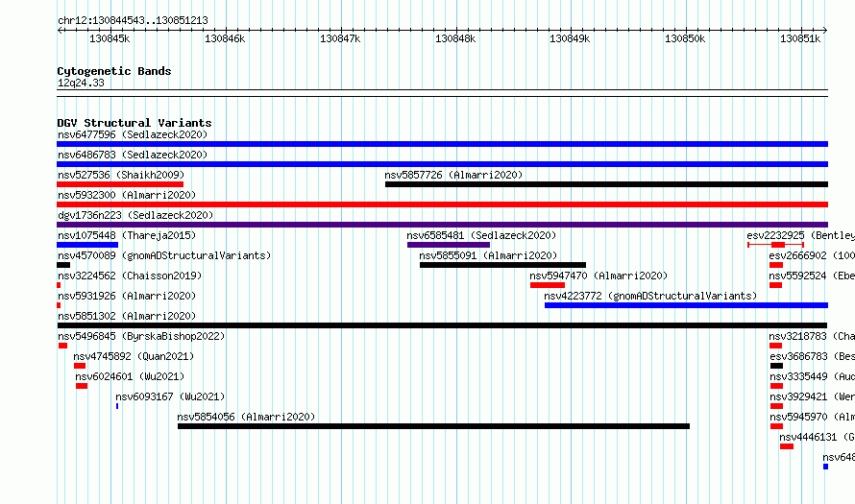Image resolution: width=855 pixels, height=504 pixels.
Task: Select the Cytogenetic Bands track heading
Action: click(x=114, y=71)
